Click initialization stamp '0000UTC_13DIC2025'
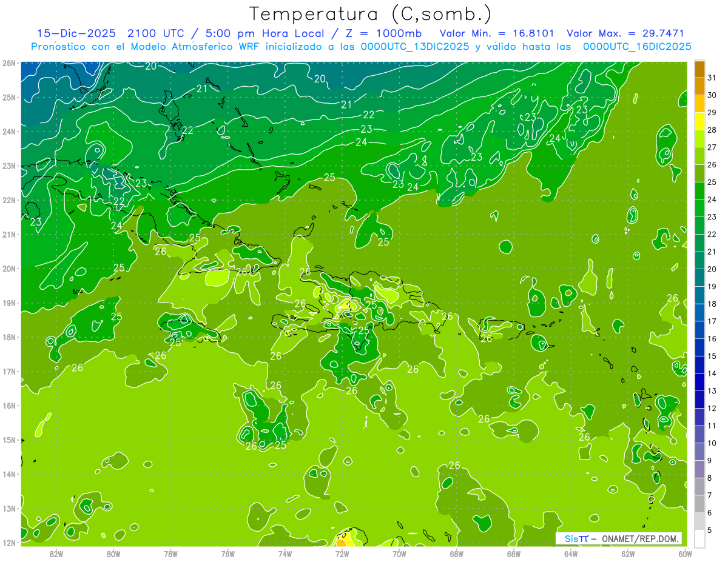 tap(415, 46)
